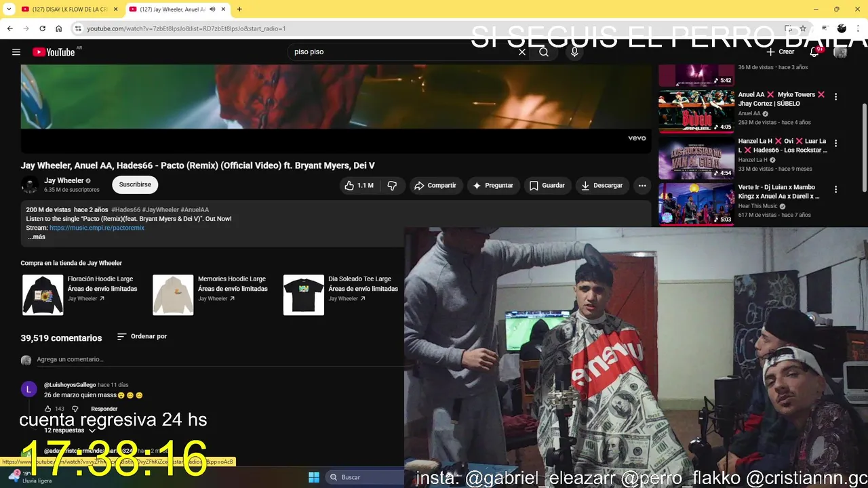Click the browser home button
This screenshot has width=868, height=488.
(58, 28)
